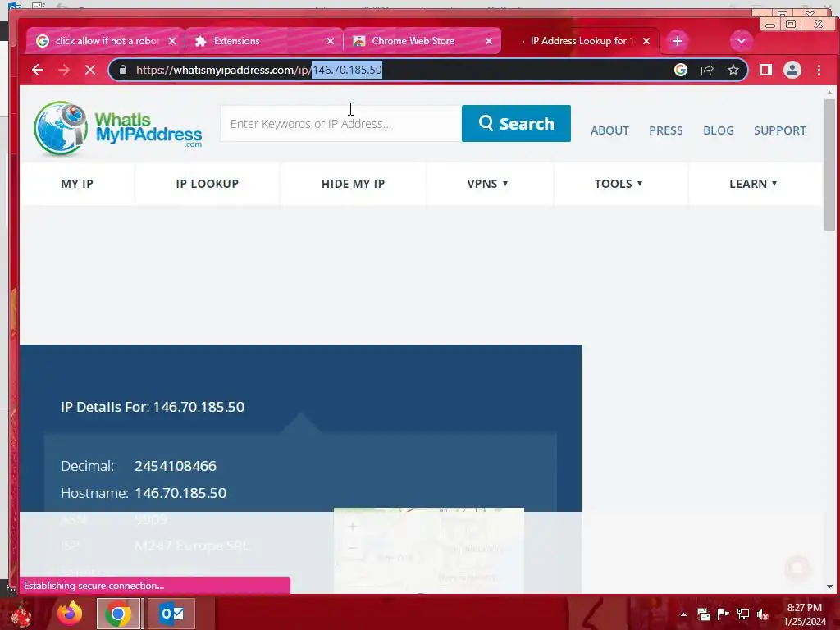Close the Extensions tab
This screenshot has width=840, height=630.
pos(331,41)
